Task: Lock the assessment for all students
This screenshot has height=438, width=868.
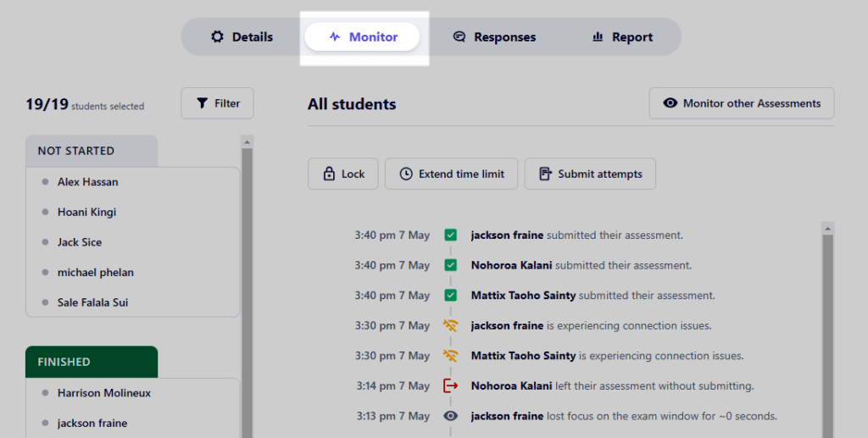Action: [343, 174]
